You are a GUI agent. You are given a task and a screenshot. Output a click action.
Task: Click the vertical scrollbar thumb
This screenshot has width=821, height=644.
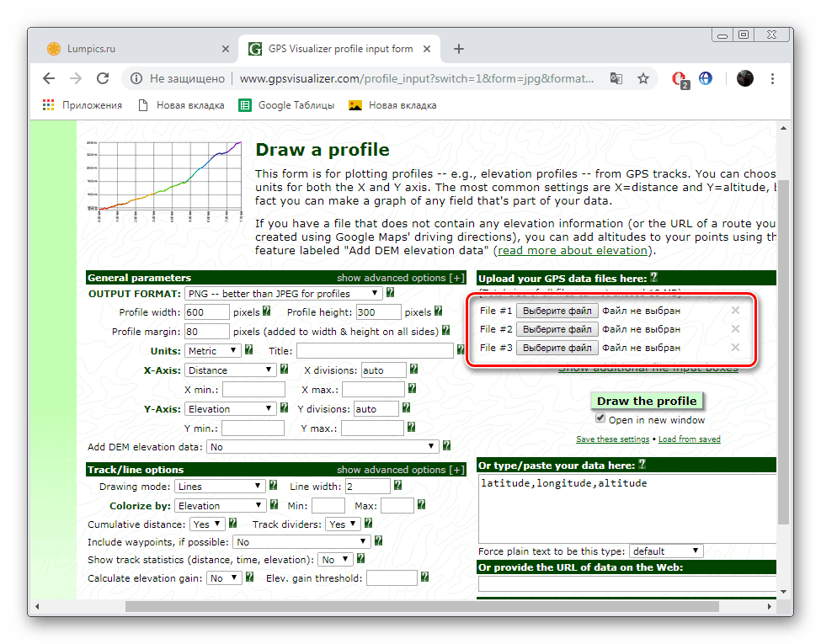pyautogui.click(x=783, y=352)
